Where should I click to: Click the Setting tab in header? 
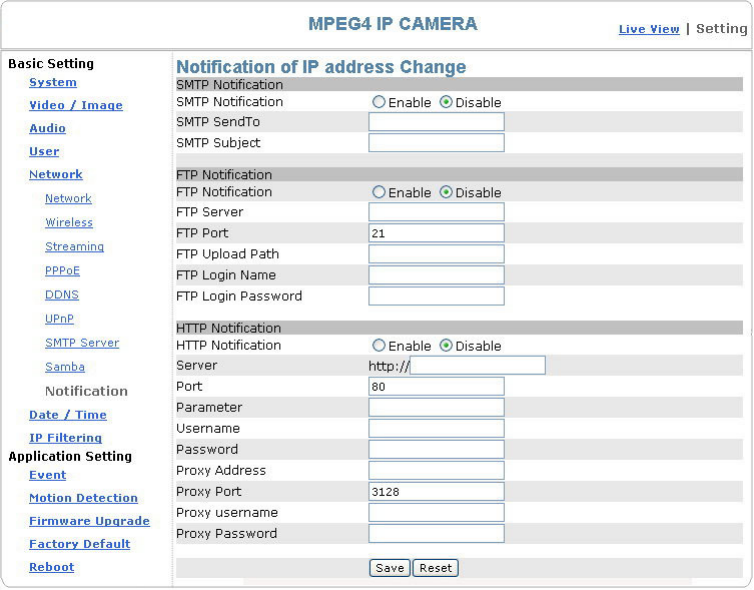pyautogui.click(x=721, y=29)
